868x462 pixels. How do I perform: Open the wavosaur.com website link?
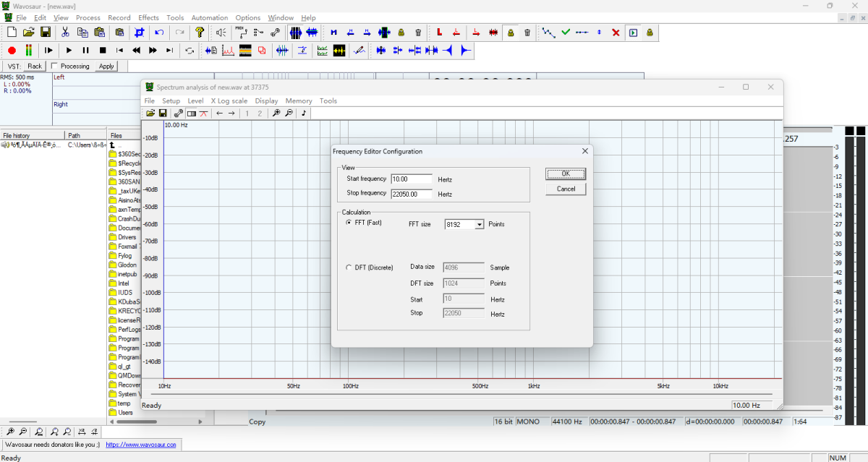(141, 445)
